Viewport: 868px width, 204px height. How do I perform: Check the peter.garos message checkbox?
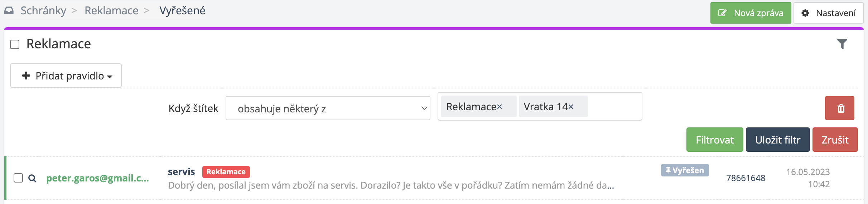(x=18, y=178)
